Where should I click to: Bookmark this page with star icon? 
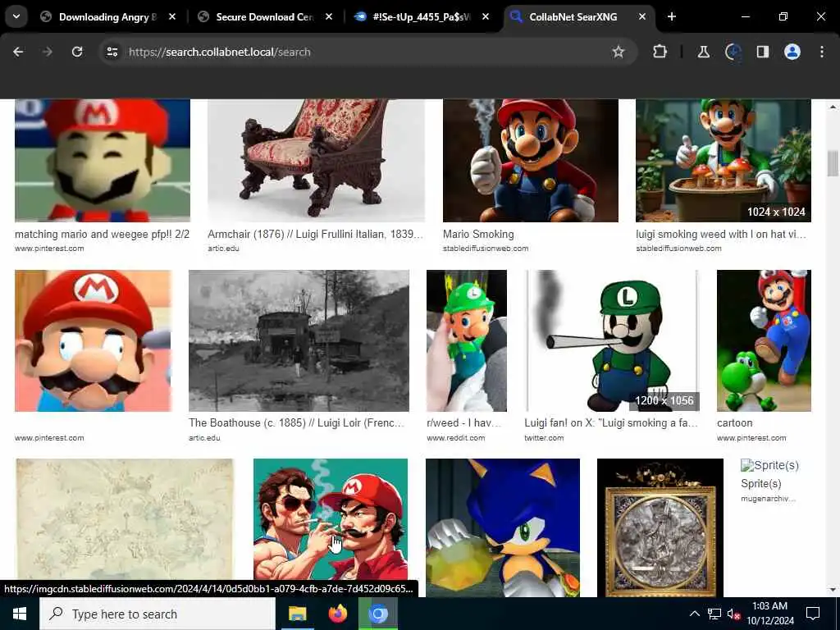(x=619, y=52)
